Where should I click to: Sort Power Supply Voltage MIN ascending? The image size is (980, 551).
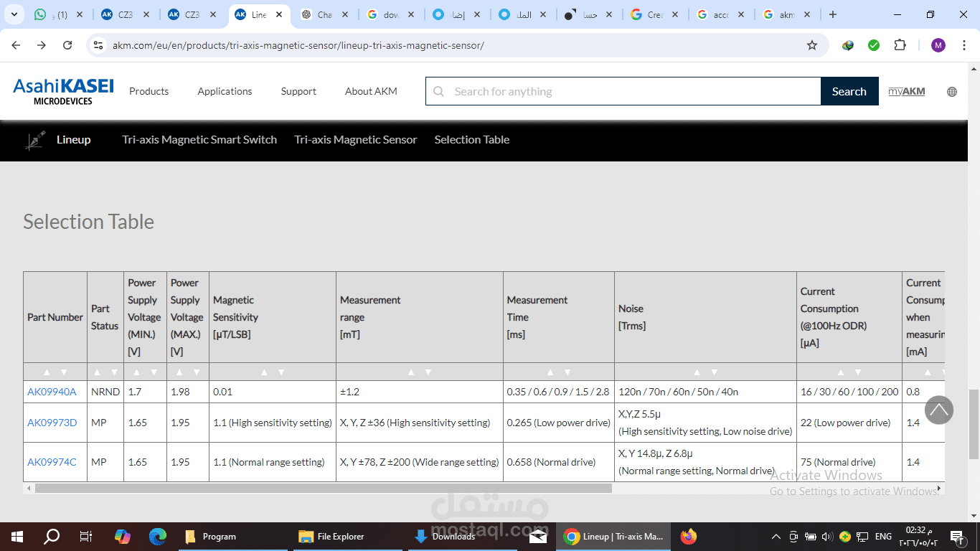pyautogui.click(x=136, y=372)
